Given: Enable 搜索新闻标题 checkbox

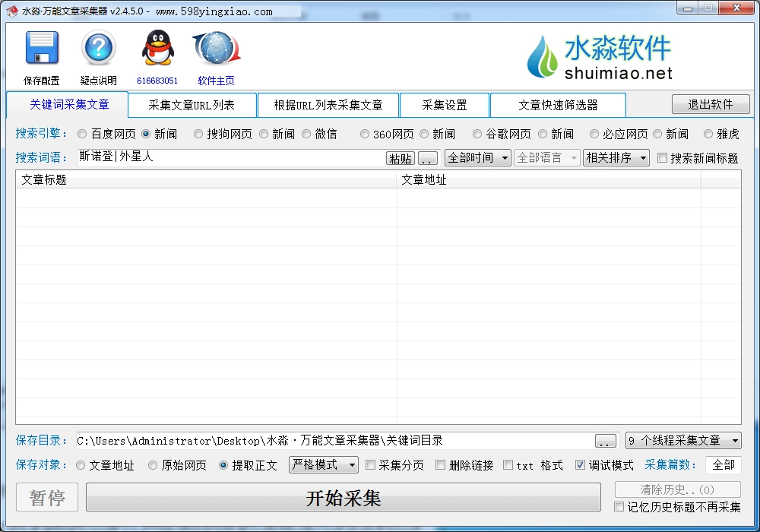Looking at the screenshot, I should (662, 158).
